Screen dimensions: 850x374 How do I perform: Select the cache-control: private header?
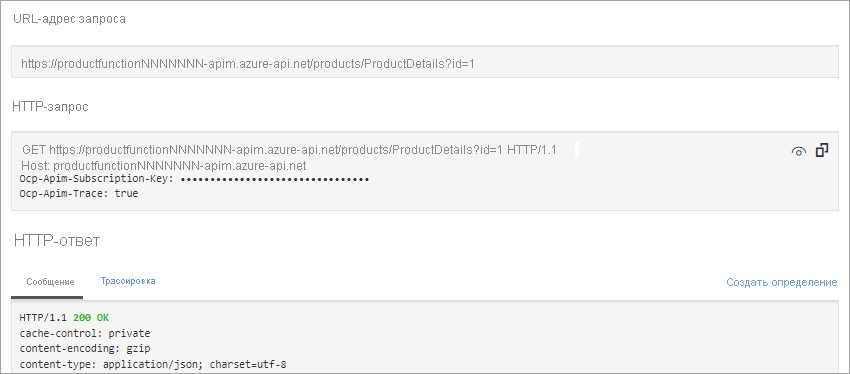click(85, 333)
